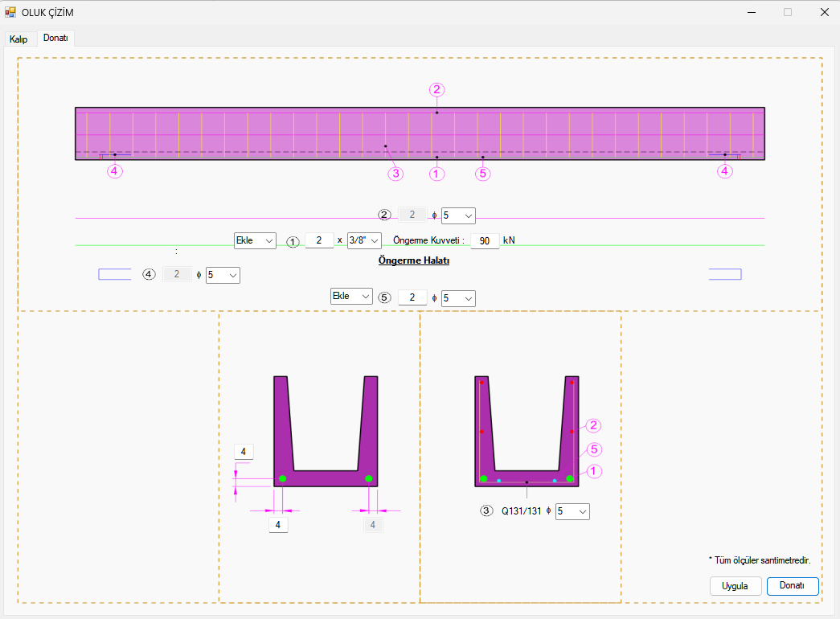Switch to the Kalıp tab

[18, 39]
